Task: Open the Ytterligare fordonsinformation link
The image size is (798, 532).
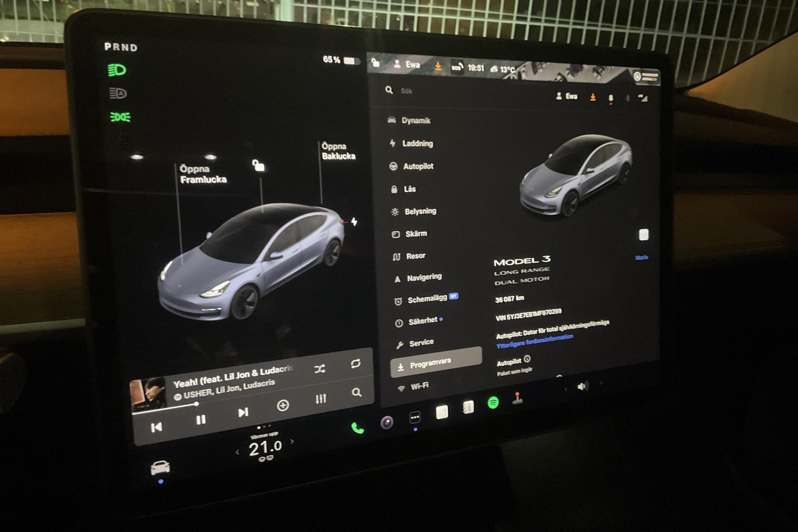Action: 535,342
